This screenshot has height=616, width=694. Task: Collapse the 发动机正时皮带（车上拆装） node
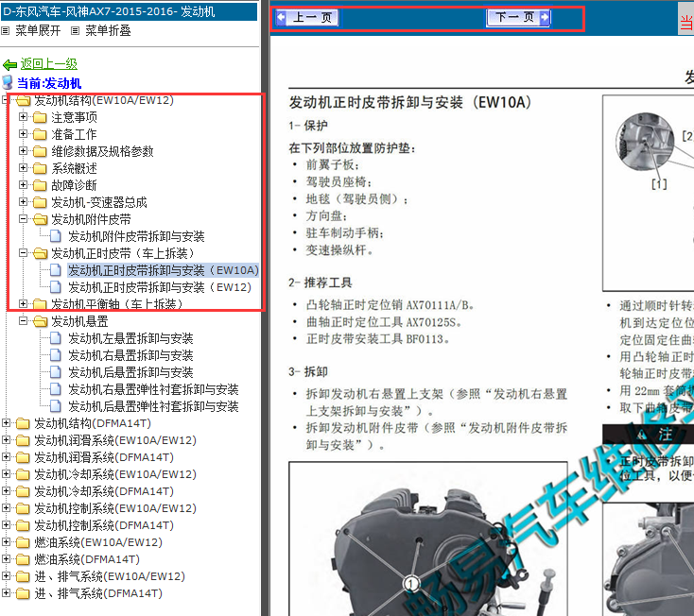point(23,252)
